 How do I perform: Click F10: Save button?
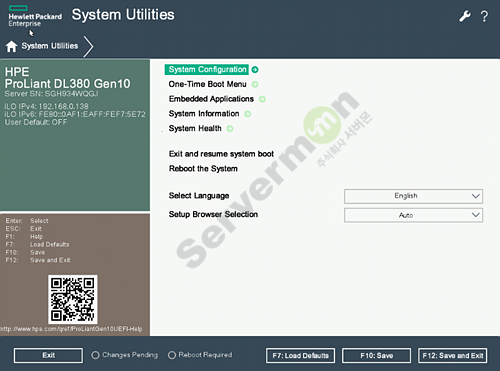coord(376,355)
